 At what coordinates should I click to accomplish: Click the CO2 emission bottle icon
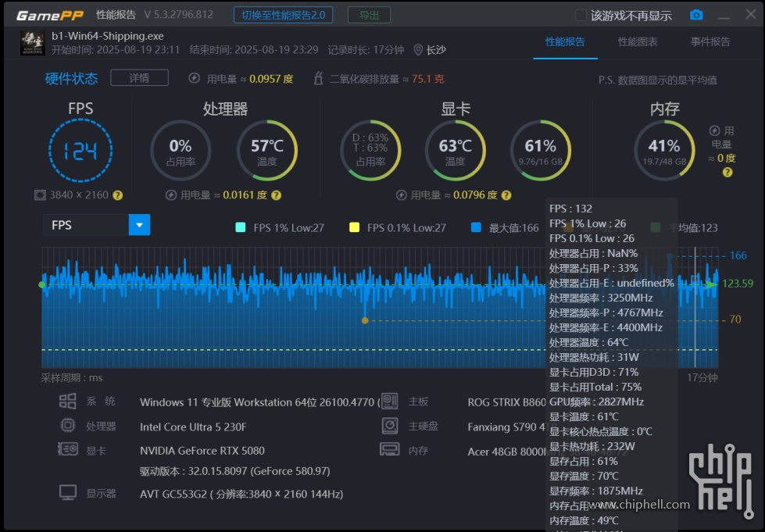(x=318, y=78)
